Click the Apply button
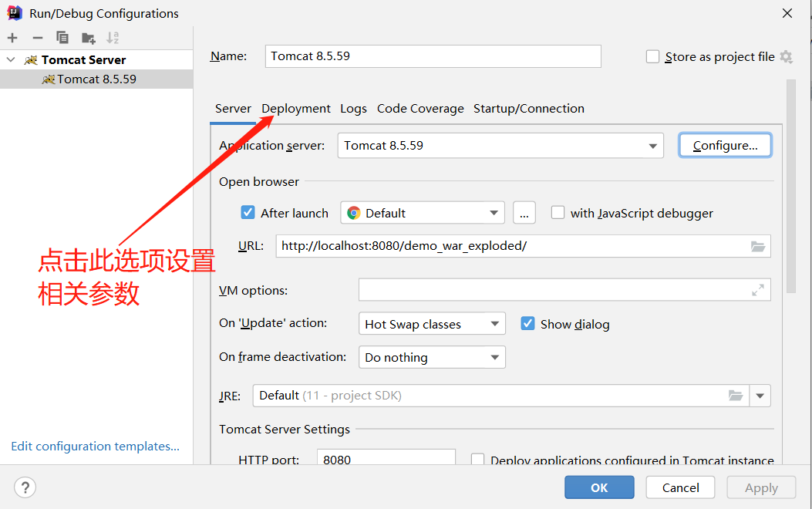 pyautogui.click(x=761, y=487)
